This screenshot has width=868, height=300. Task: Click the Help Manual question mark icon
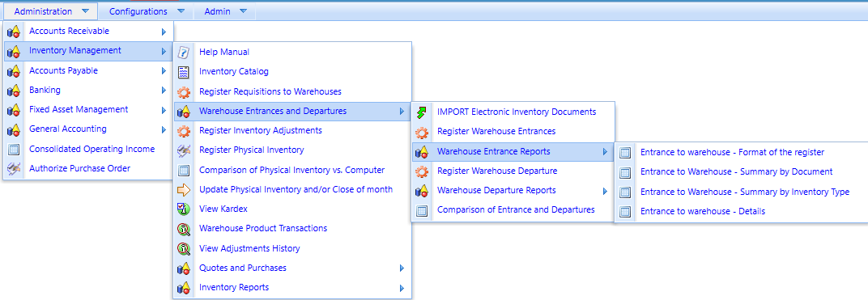(x=184, y=52)
